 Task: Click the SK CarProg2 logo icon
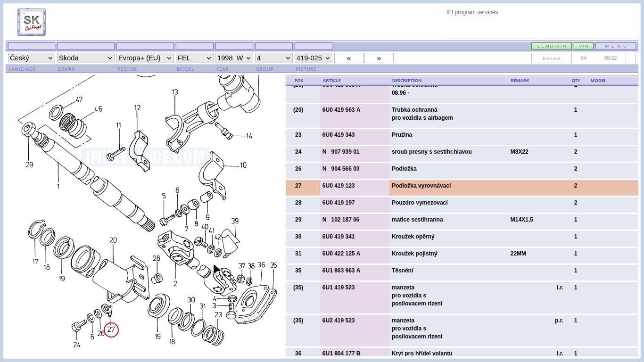click(32, 22)
